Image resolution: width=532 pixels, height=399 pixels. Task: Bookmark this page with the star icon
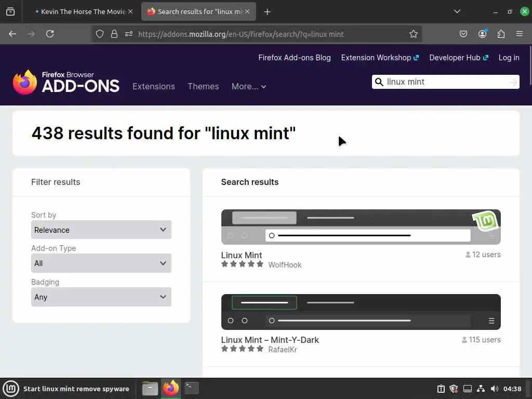tap(413, 34)
